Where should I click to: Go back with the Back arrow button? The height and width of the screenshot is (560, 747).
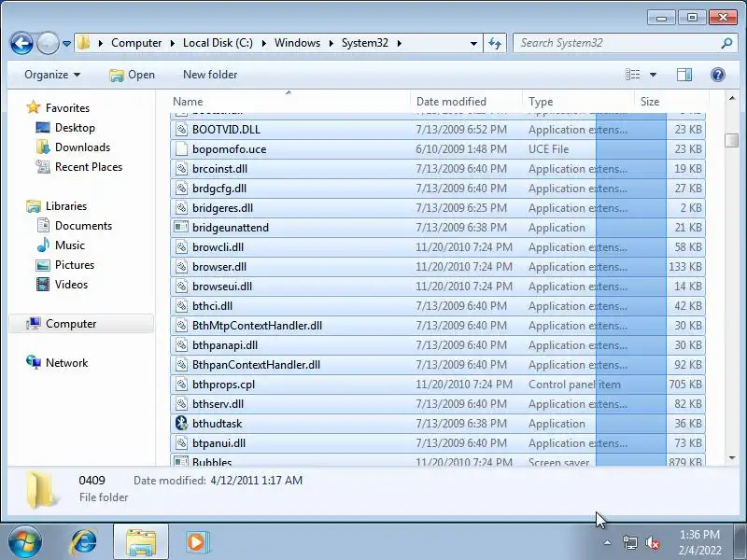point(21,43)
